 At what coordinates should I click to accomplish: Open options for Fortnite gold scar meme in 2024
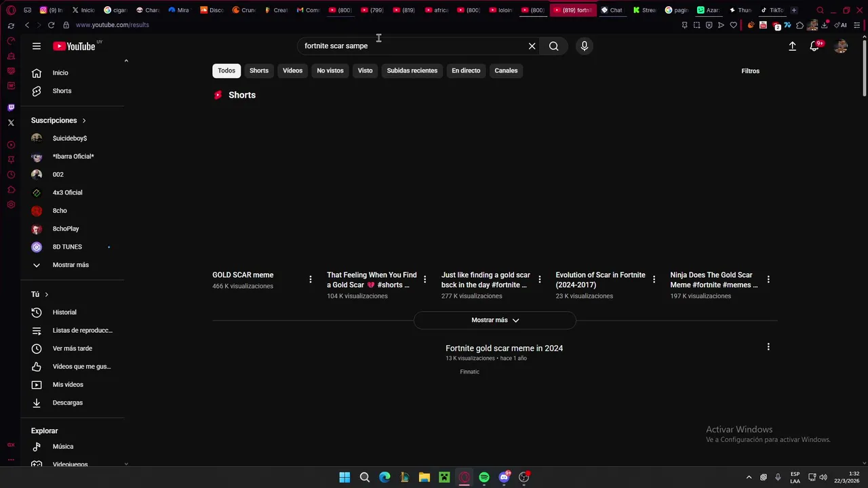[x=768, y=347]
